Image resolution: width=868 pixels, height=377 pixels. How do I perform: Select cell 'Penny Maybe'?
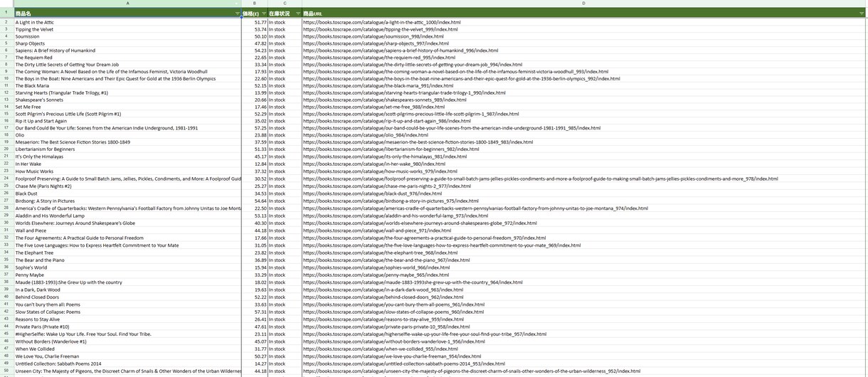coord(127,275)
